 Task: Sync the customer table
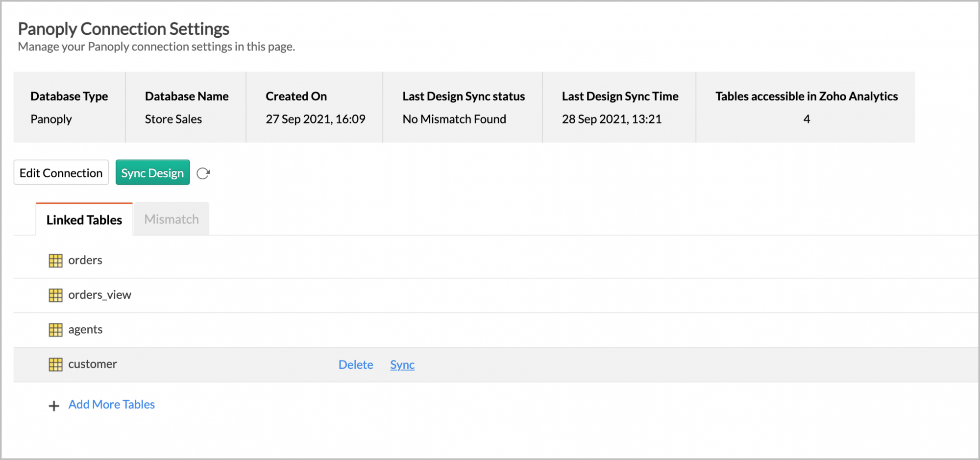pos(402,364)
